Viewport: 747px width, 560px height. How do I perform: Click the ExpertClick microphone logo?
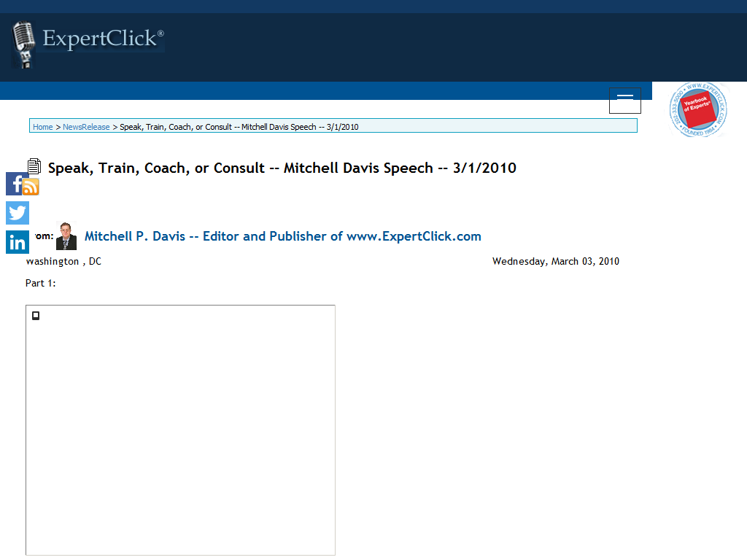[23, 44]
